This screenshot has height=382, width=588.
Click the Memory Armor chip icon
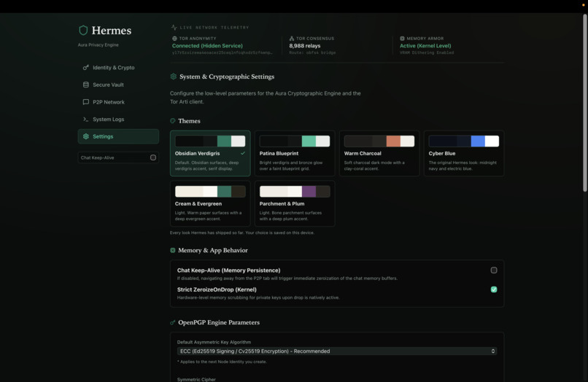click(x=402, y=38)
